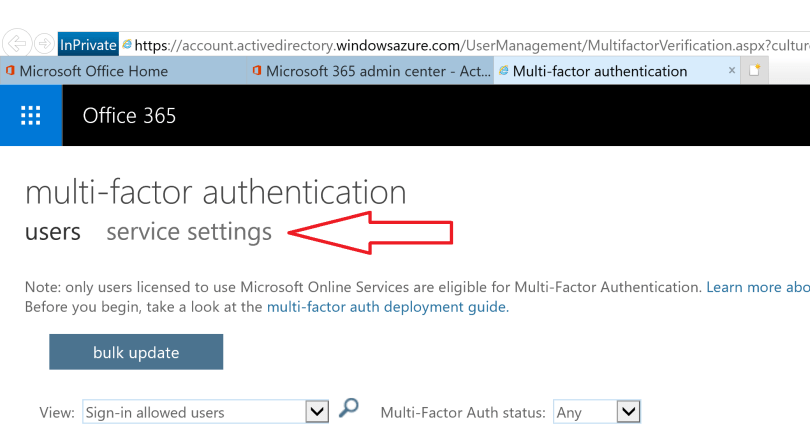Screen dimensions: 810x432
Task: Switch to Microsoft 365 admin center tab
Action: coord(370,71)
